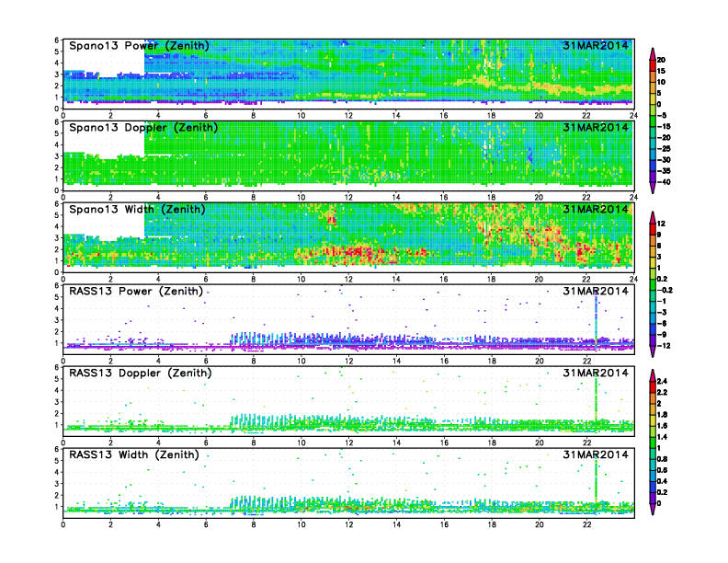The image size is (728, 563).
Task: Select the 'RASS13 Doppler (Zenith)' panel title
Action: coord(141,373)
